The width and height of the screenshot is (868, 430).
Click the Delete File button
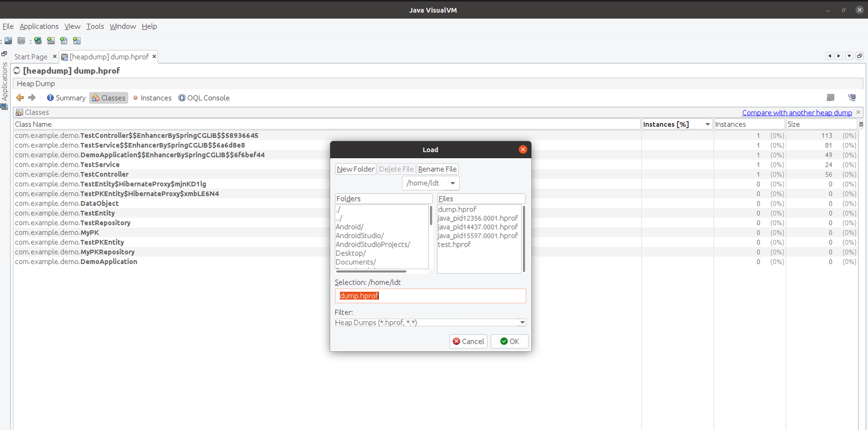396,169
